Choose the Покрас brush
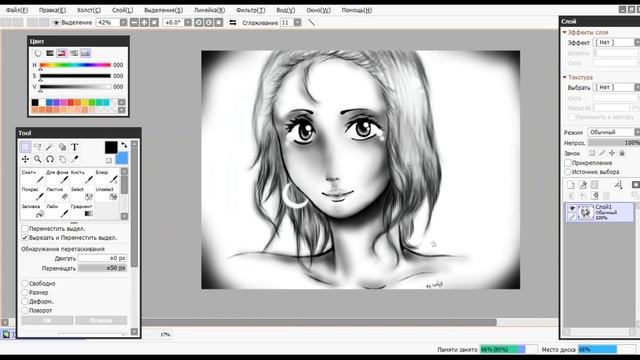 tap(32, 194)
